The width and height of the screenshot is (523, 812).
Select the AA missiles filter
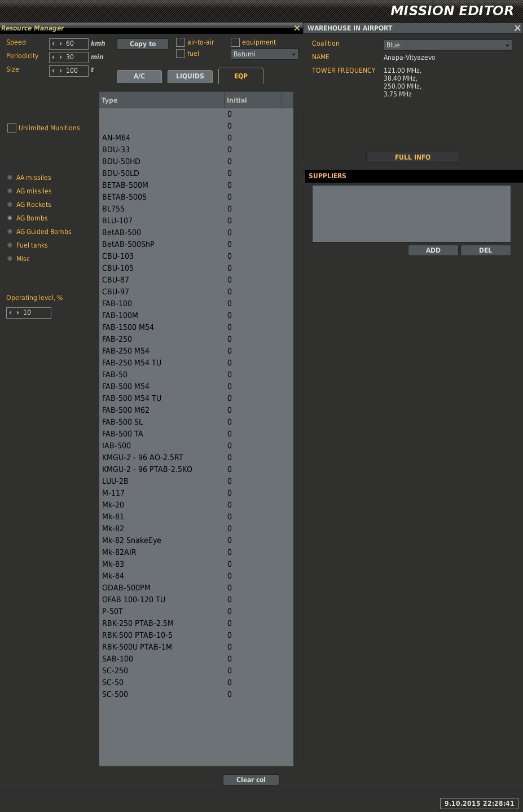coord(10,178)
